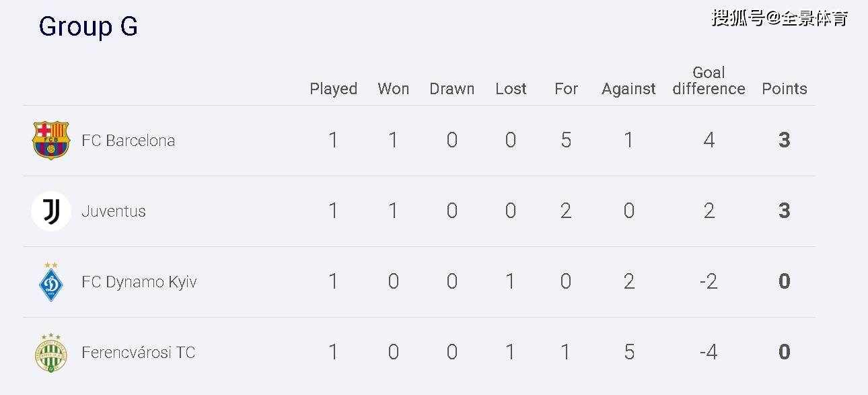Click the Against column header
This screenshot has height=395, width=868.
[628, 89]
